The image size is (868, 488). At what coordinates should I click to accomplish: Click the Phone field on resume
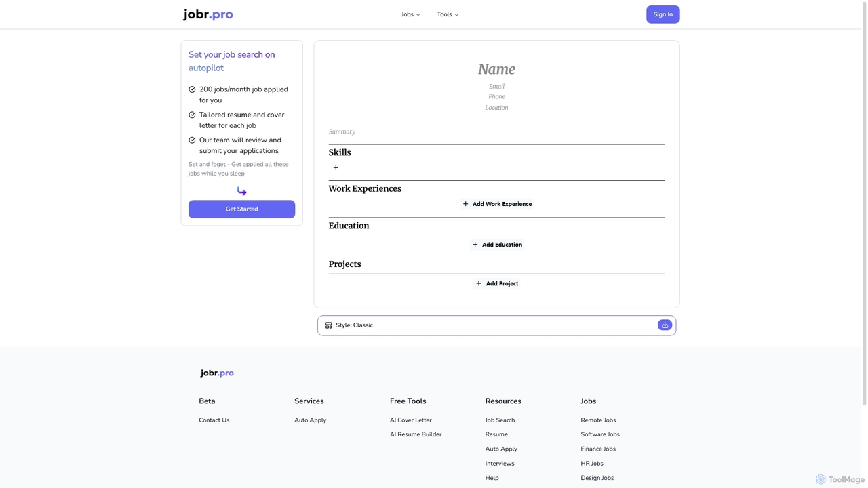(496, 96)
